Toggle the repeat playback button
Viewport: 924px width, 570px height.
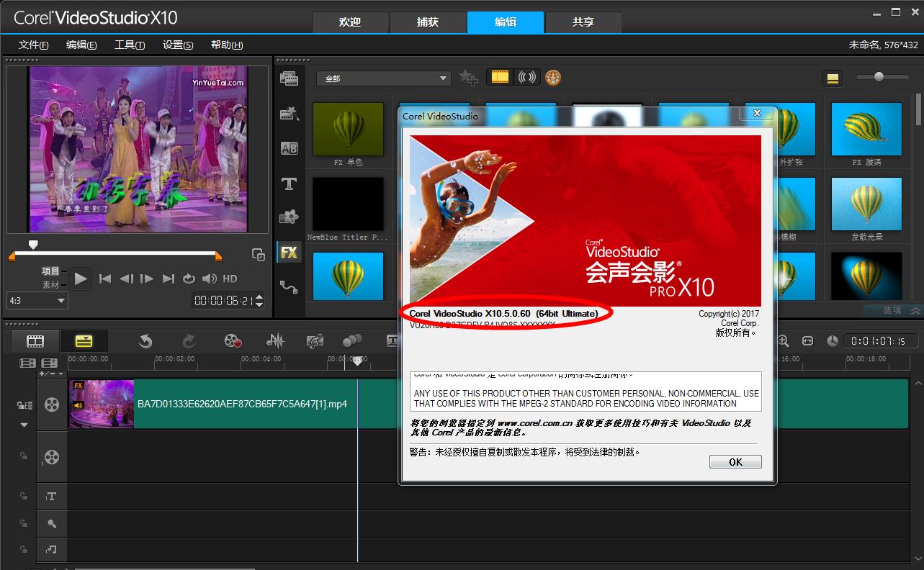point(189,279)
